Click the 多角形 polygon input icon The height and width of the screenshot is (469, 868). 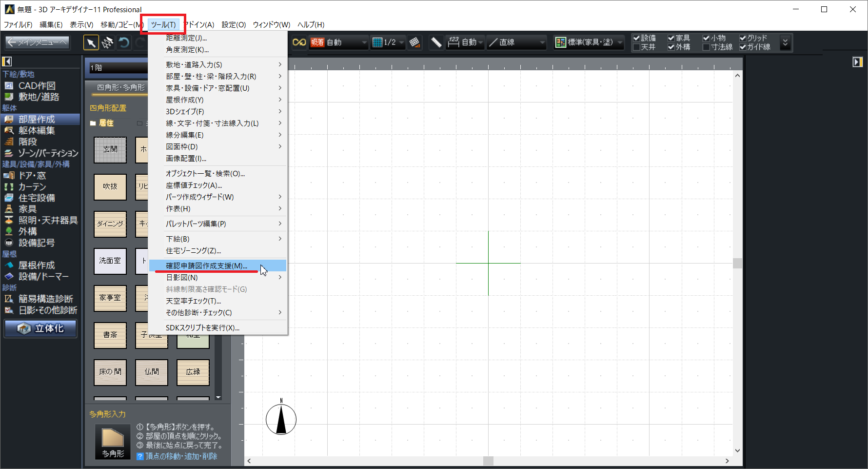113,442
